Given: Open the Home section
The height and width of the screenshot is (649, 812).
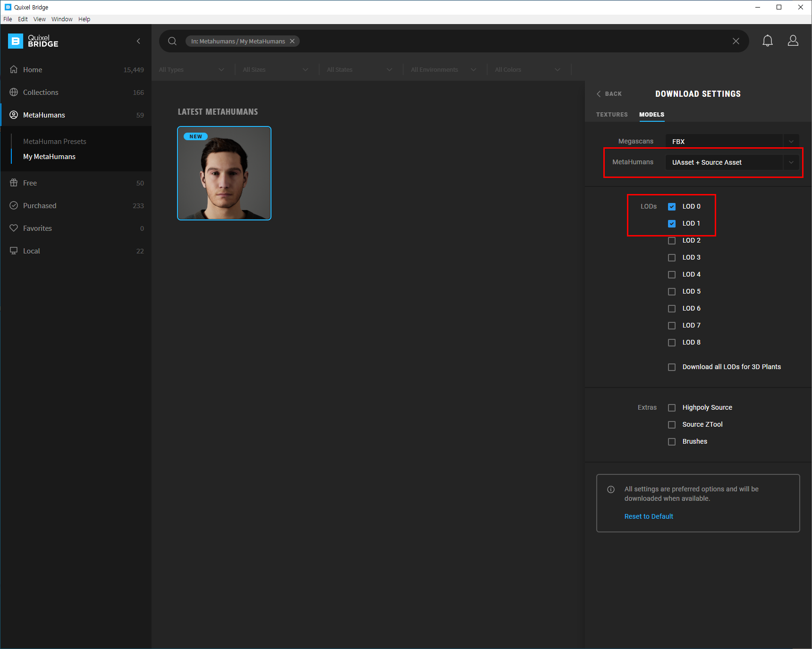Looking at the screenshot, I should (x=76, y=69).
